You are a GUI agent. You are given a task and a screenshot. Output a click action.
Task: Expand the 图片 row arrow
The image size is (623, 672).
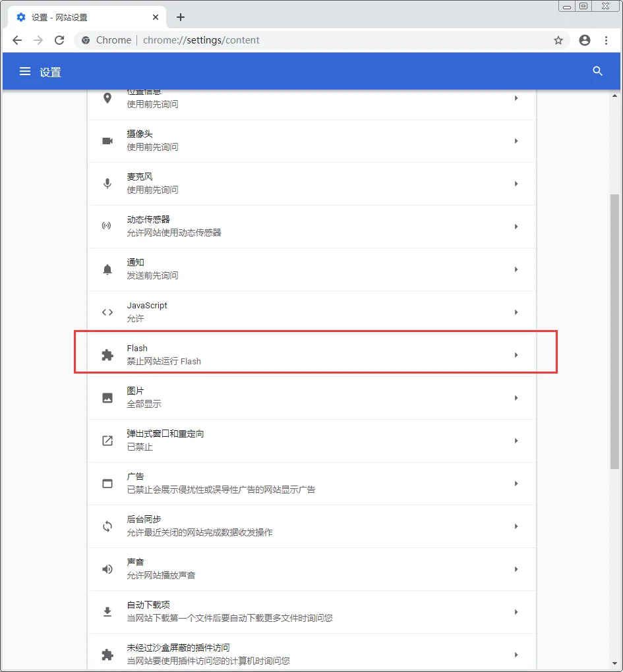516,398
